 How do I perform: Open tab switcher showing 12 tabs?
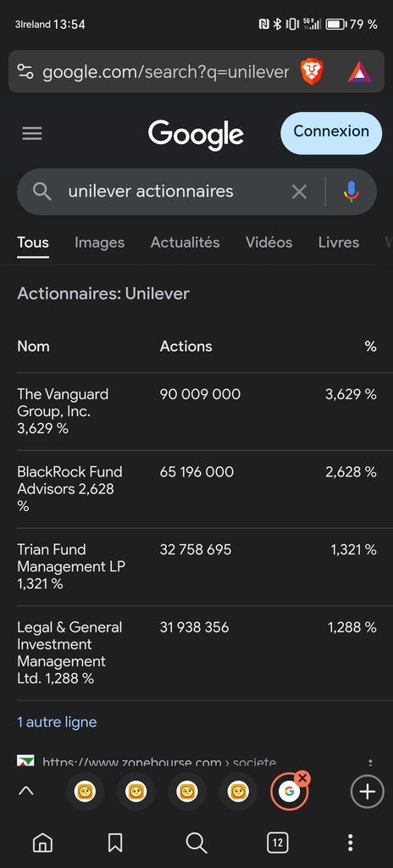pyautogui.click(x=277, y=843)
